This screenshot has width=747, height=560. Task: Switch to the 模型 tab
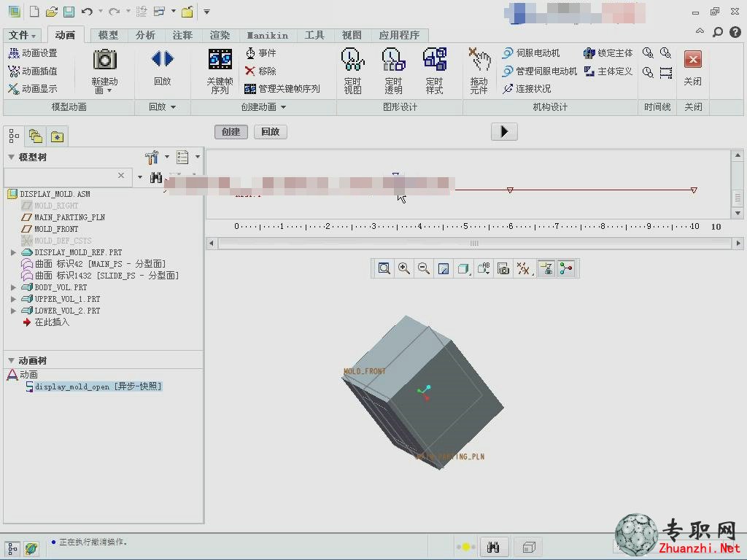pos(108,35)
